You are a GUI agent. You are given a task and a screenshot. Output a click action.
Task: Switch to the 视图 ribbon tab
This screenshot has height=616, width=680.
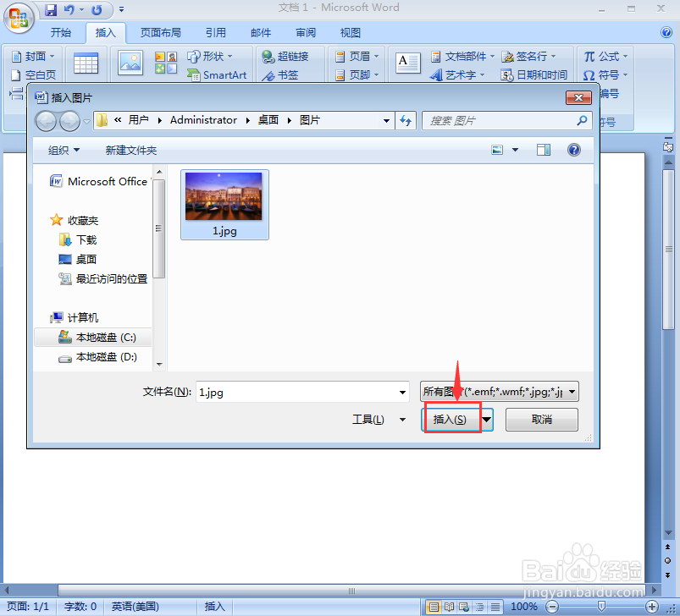350,32
